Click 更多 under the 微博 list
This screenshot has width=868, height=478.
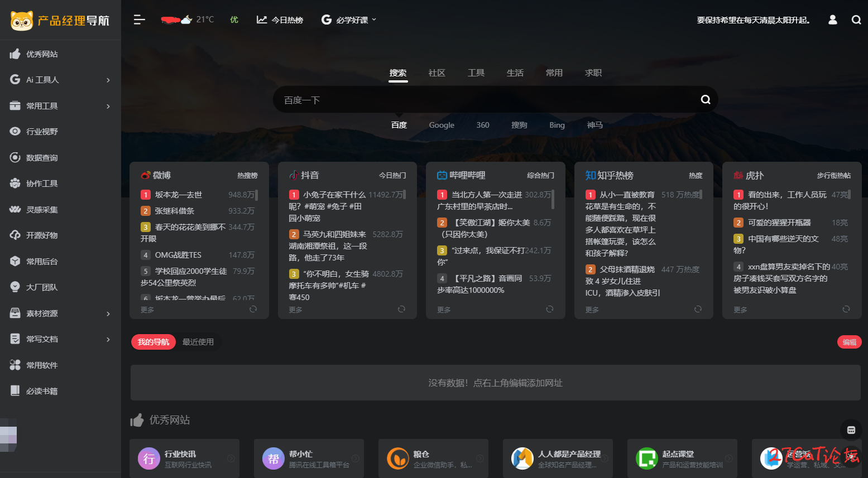pyautogui.click(x=147, y=310)
